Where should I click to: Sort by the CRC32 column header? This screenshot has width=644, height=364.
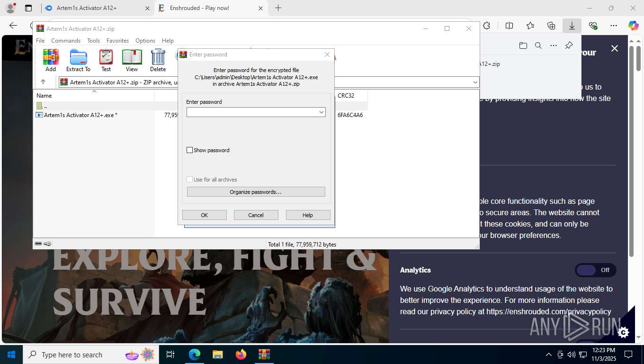346,96
